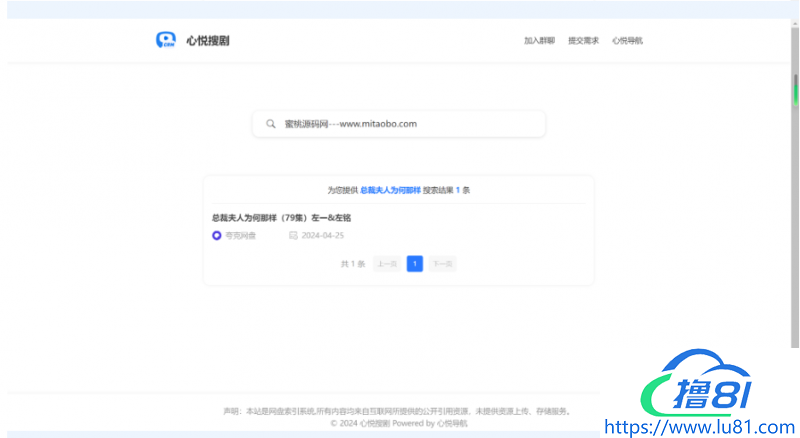Select page 1 in pagination
This screenshot has width=800, height=438.
point(415,264)
